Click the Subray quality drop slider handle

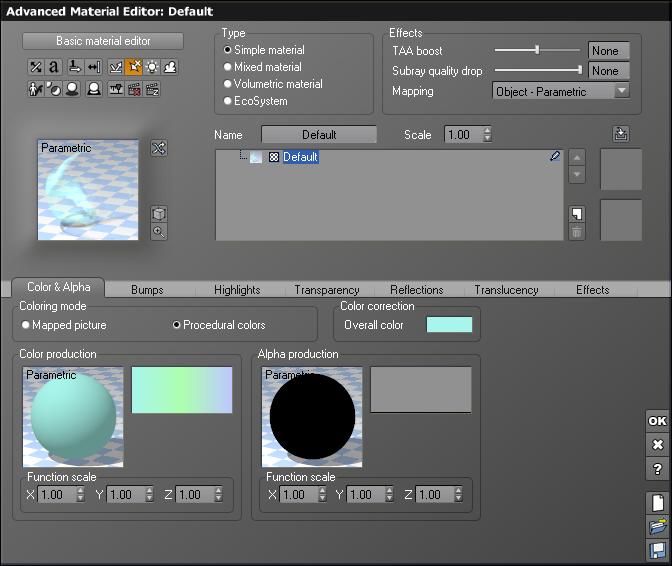pos(580,69)
